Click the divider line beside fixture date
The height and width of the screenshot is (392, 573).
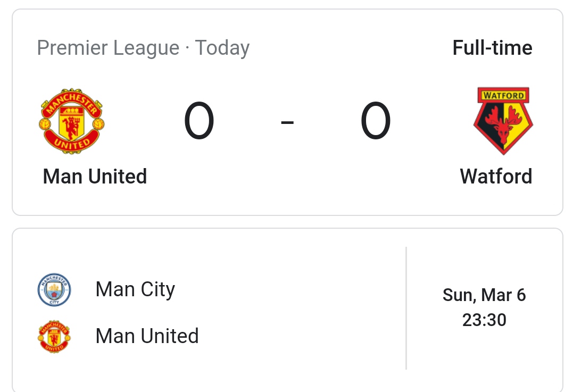pos(406,308)
